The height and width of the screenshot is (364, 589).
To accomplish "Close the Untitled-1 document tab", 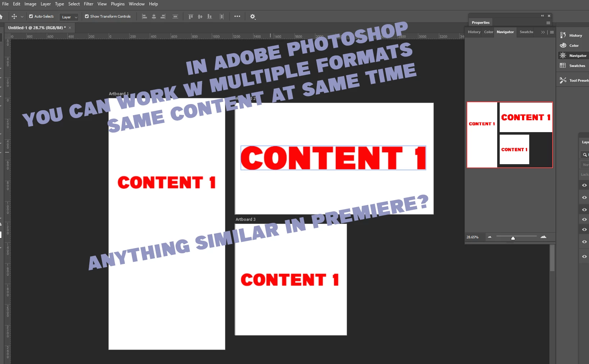I will point(70,28).
